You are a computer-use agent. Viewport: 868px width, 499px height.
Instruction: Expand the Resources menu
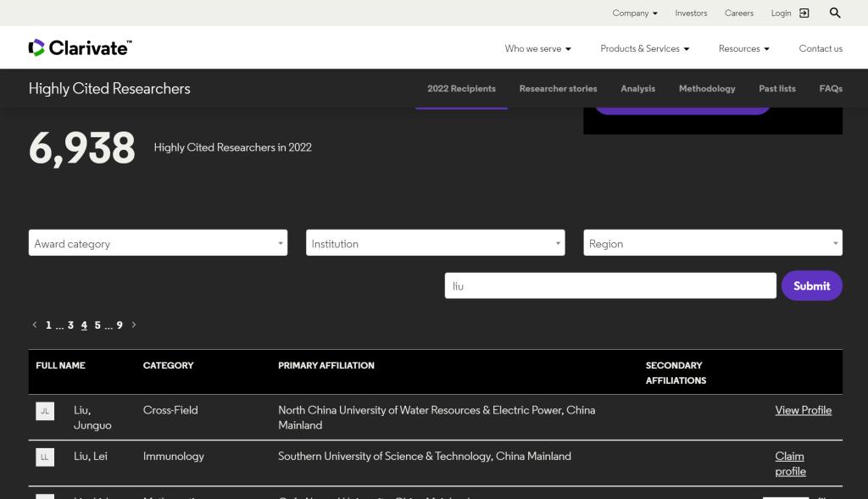pyautogui.click(x=744, y=48)
